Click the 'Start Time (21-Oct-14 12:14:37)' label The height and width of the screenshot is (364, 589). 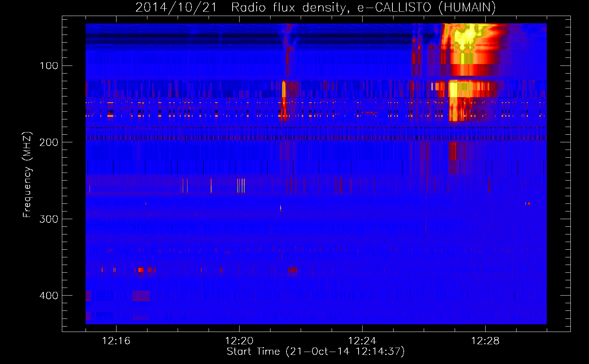tap(316, 352)
